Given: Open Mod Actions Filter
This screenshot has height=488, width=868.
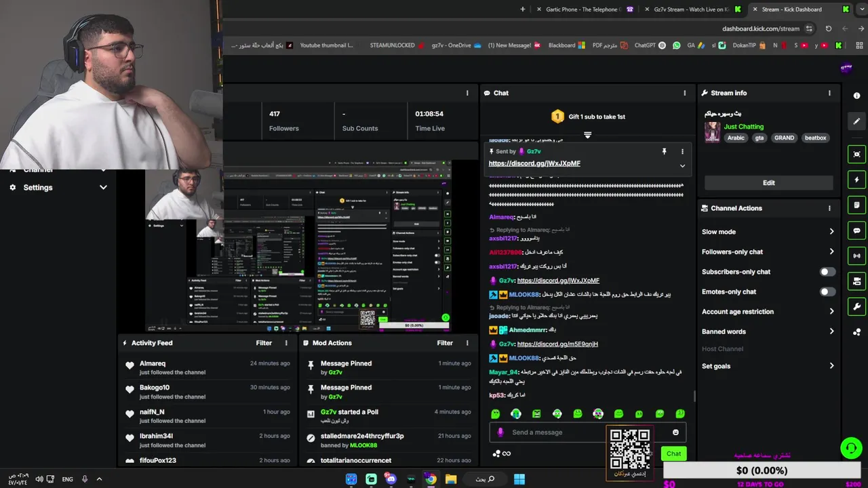Looking at the screenshot, I should (445, 343).
